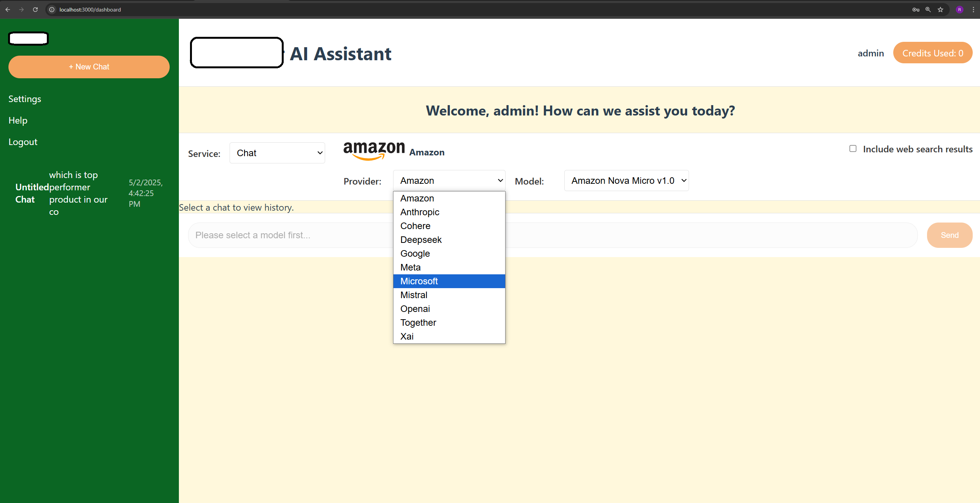The height and width of the screenshot is (503, 980).
Task: Select Deepseek from the provider options
Action: (421, 240)
